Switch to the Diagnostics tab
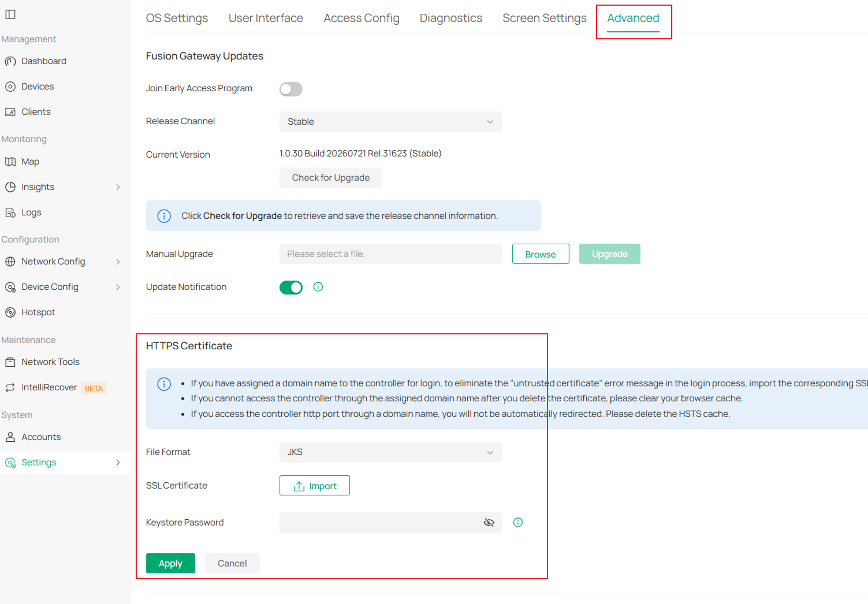The height and width of the screenshot is (604, 868). coord(451,18)
